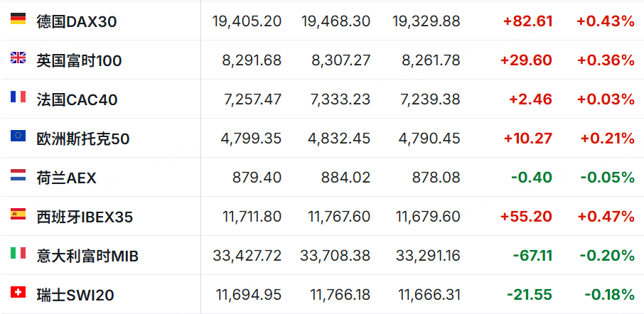Open the 瑞士SWI20 index link
The height and width of the screenshot is (314, 644).
[75, 295]
